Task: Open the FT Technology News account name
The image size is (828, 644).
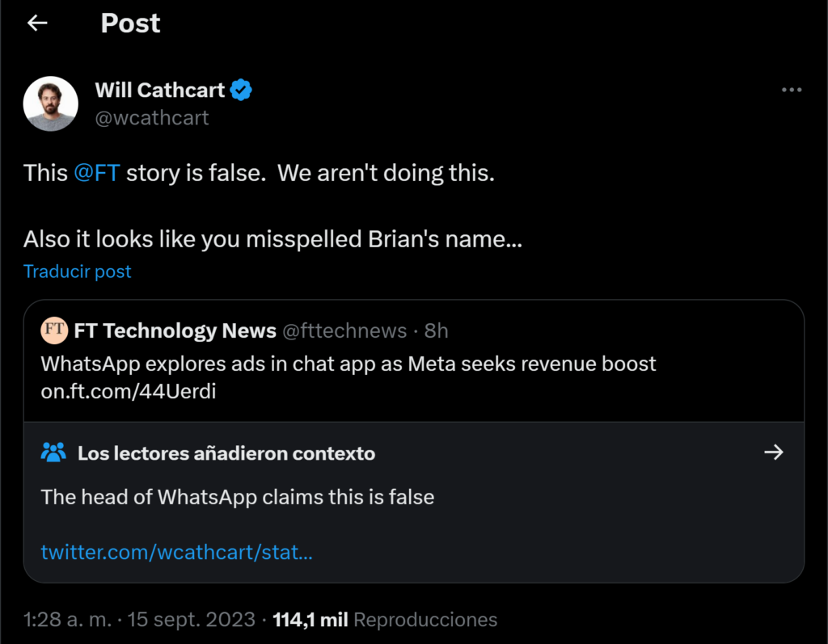Action: coord(175,330)
